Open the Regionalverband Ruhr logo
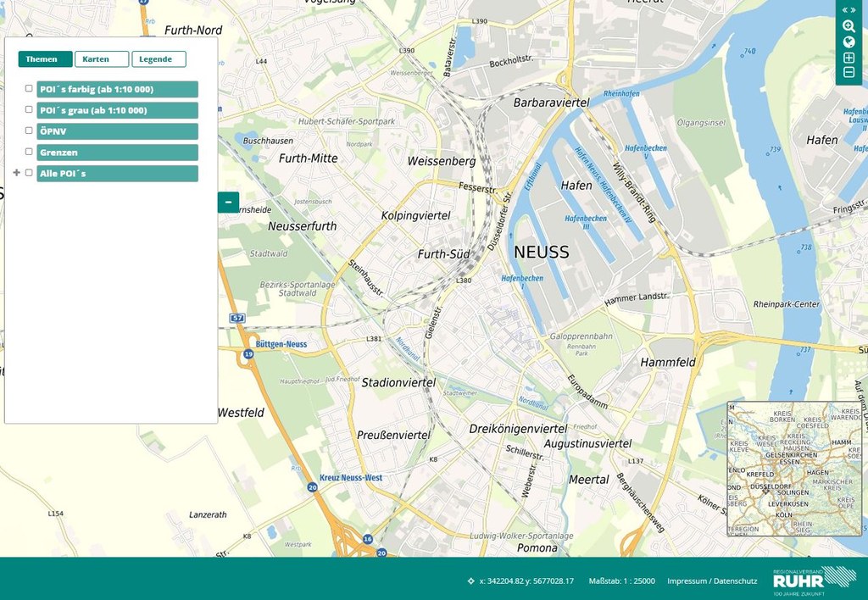Viewport: 868px width, 600px height. click(x=815, y=580)
